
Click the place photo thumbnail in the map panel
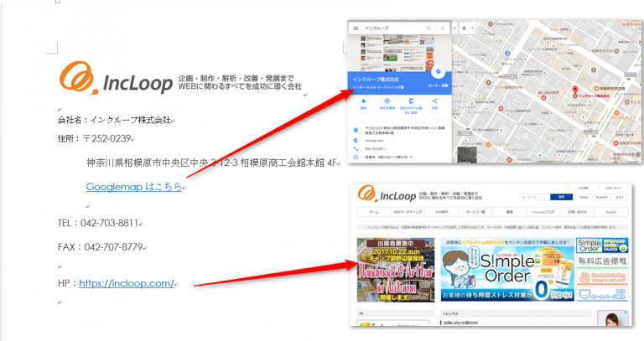pos(400,54)
